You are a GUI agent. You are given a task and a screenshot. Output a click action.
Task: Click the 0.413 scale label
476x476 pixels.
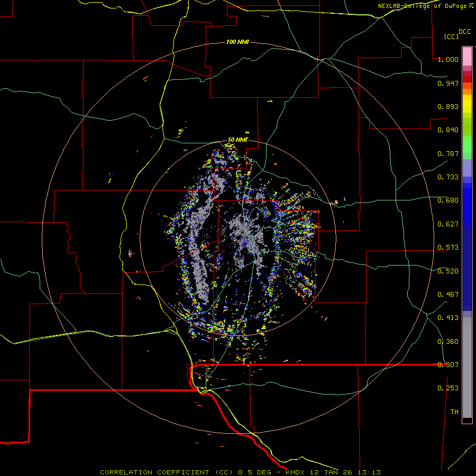448,318
